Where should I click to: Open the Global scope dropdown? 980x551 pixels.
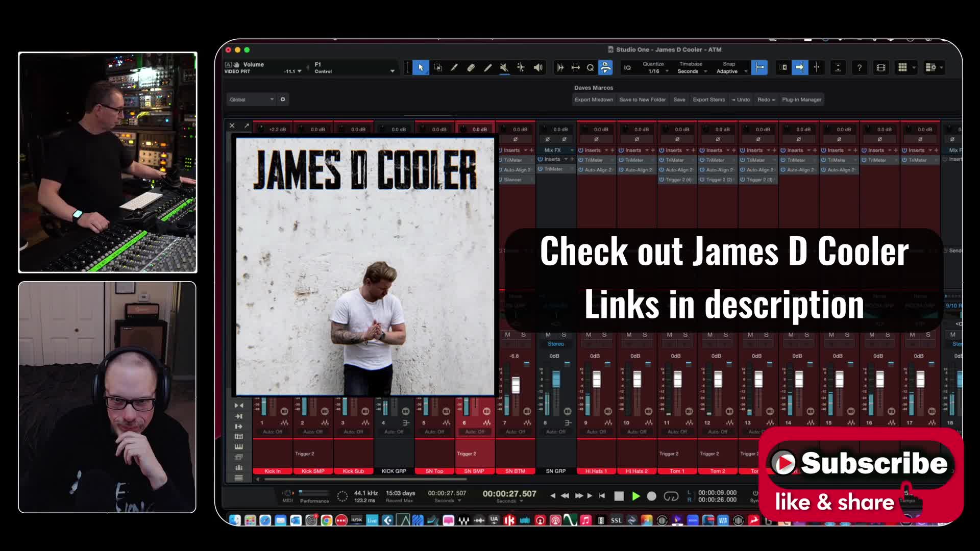tap(251, 99)
